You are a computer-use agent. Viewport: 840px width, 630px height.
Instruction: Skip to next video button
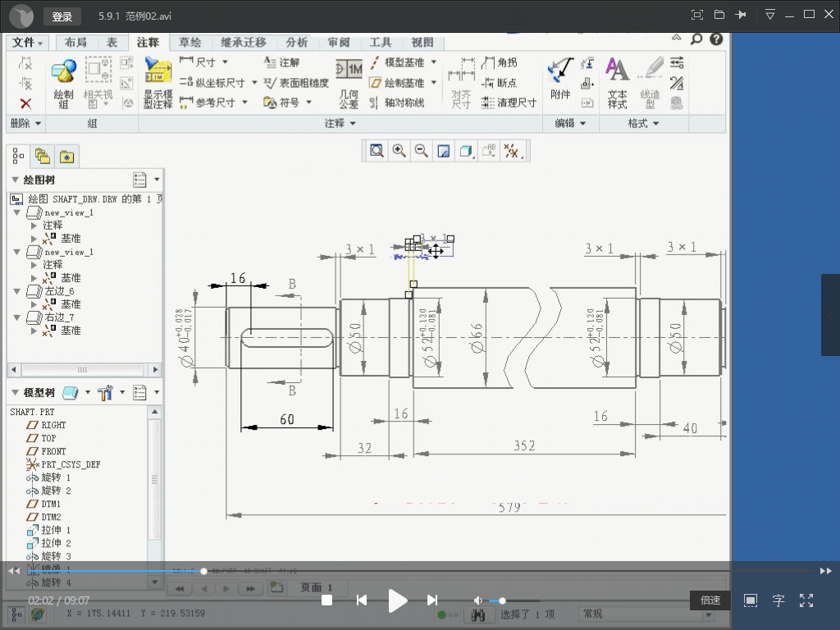(431, 600)
